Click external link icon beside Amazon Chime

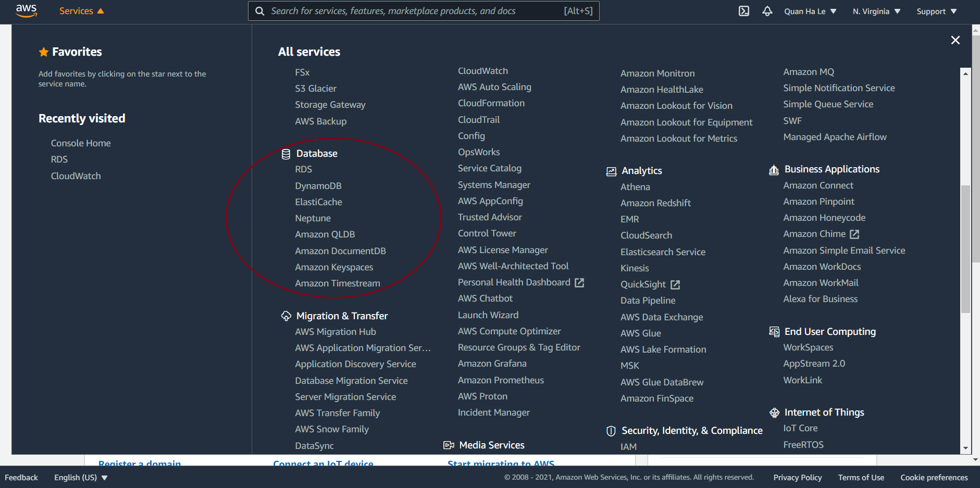point(854,234)
